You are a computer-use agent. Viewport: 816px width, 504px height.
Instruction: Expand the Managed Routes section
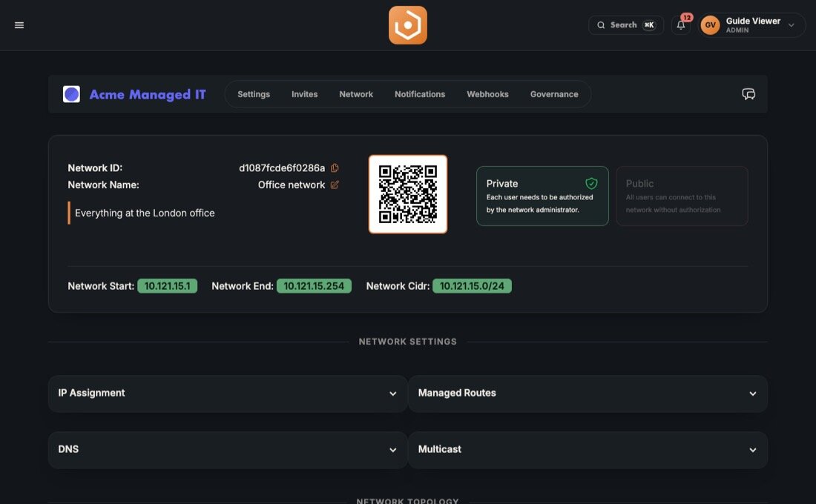pos(588,394)
